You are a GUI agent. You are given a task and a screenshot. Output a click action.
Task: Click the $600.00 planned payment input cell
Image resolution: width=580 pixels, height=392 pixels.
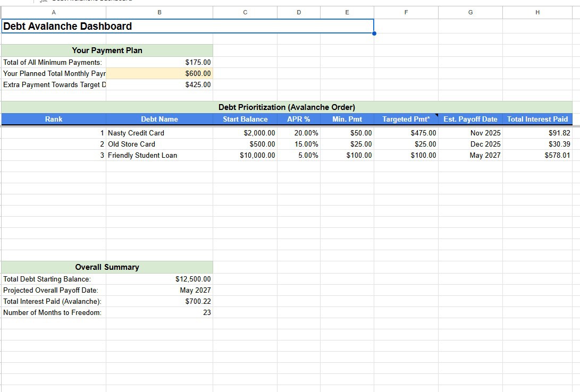click(x=159, y=73)
